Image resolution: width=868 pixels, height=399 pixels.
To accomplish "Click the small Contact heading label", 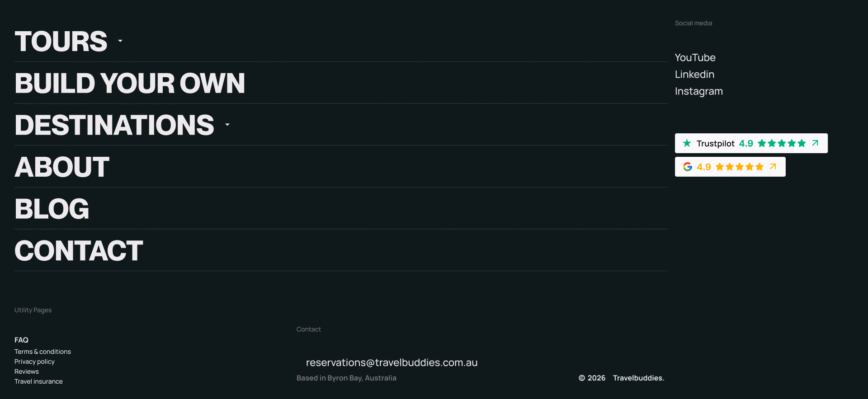I will coord(308,329).
